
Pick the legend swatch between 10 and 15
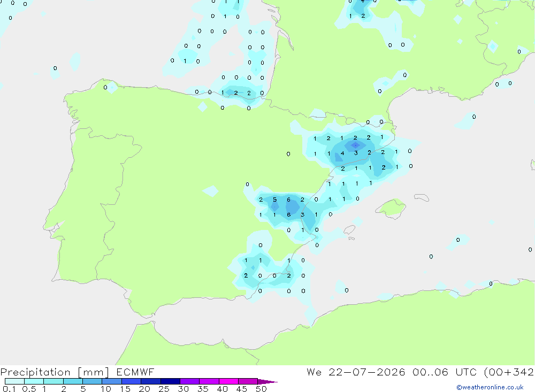click(112, 381)
